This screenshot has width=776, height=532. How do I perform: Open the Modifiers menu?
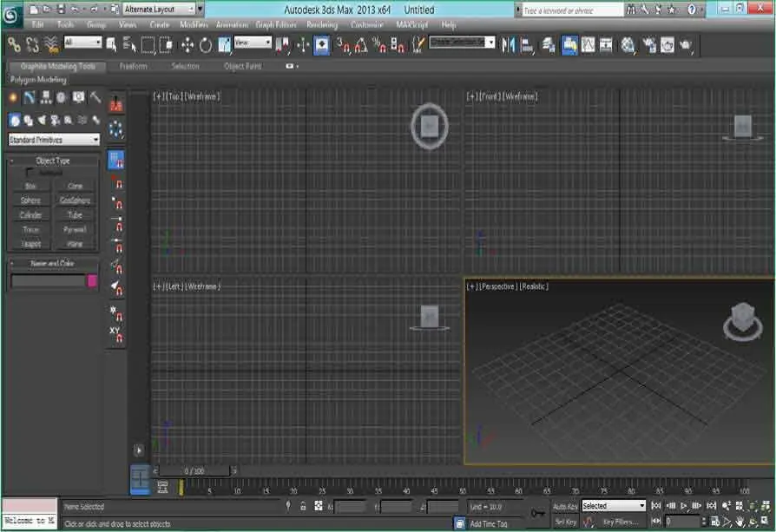(x=194, y=24)
